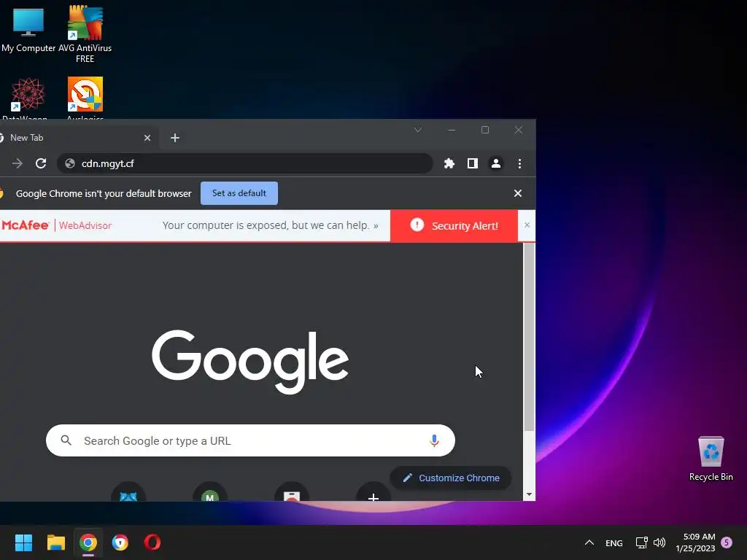Click the scrollbar down arrow

pos(530,495)
